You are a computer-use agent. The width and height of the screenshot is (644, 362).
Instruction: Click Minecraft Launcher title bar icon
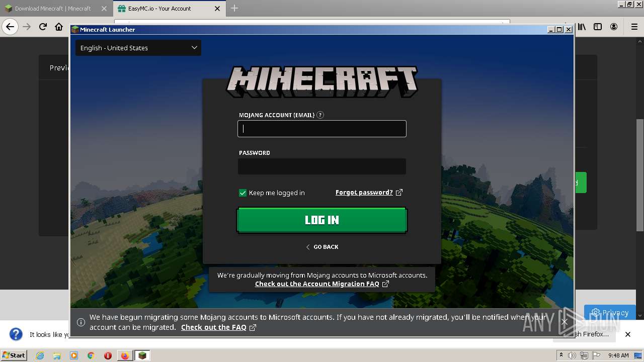75,30
